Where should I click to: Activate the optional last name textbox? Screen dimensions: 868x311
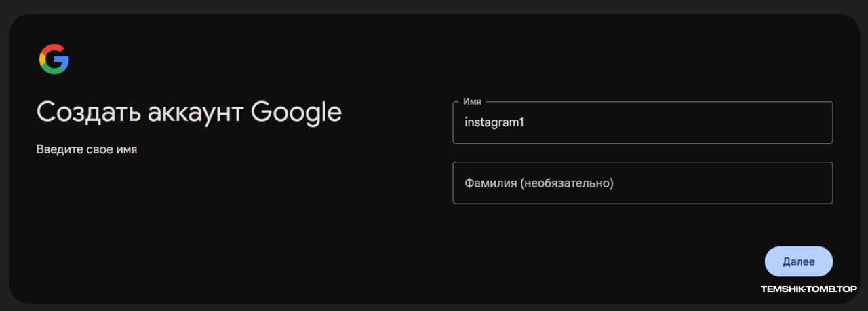coord(642,183)
